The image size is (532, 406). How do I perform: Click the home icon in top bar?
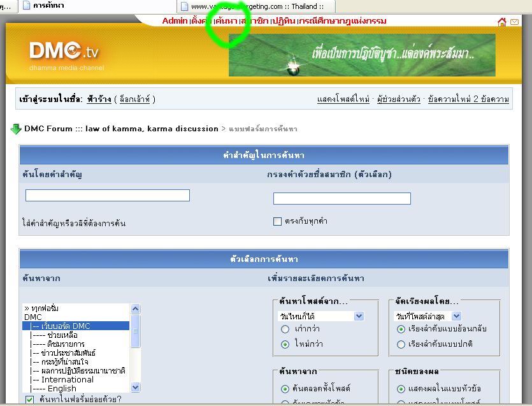[x=501, y=22]
